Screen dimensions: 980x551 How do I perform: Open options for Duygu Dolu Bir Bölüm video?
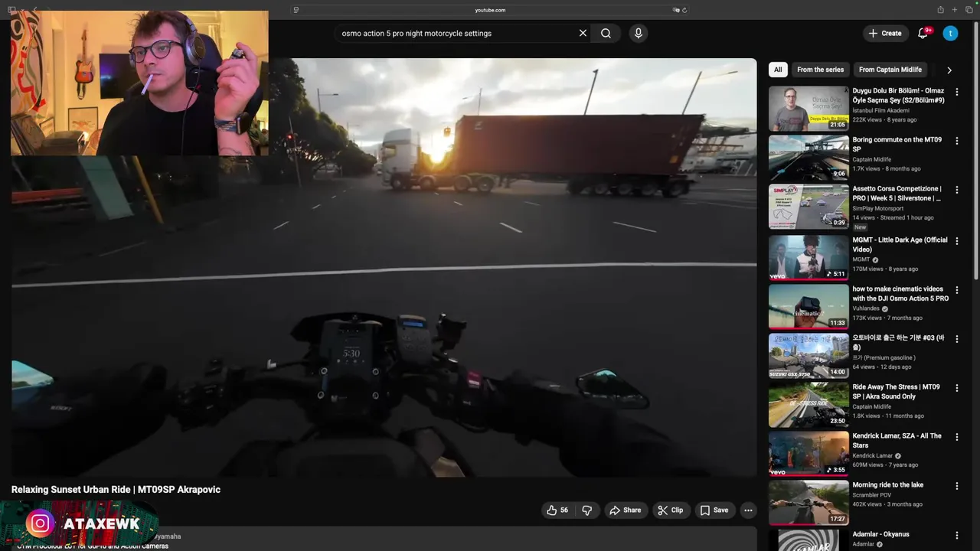[x=956, y=92]
